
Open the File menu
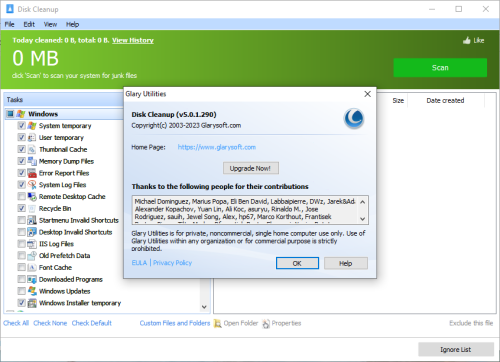click(x=9, y=24)
